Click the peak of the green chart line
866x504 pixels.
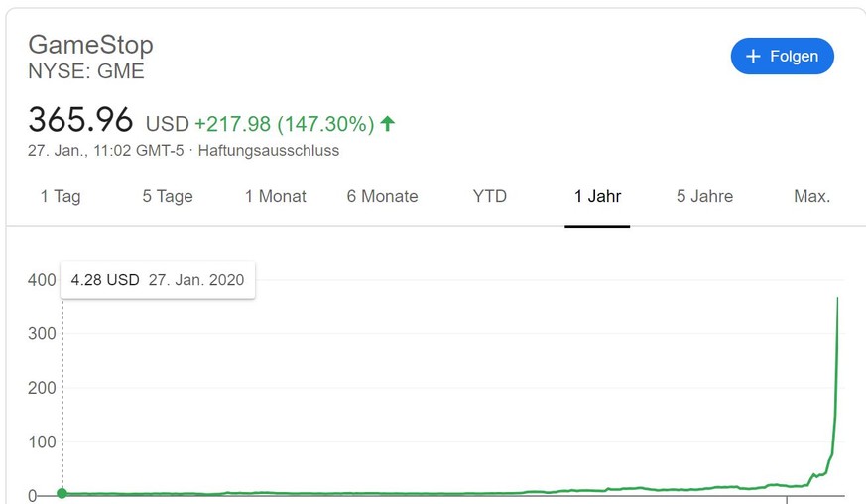pos(838,299)
